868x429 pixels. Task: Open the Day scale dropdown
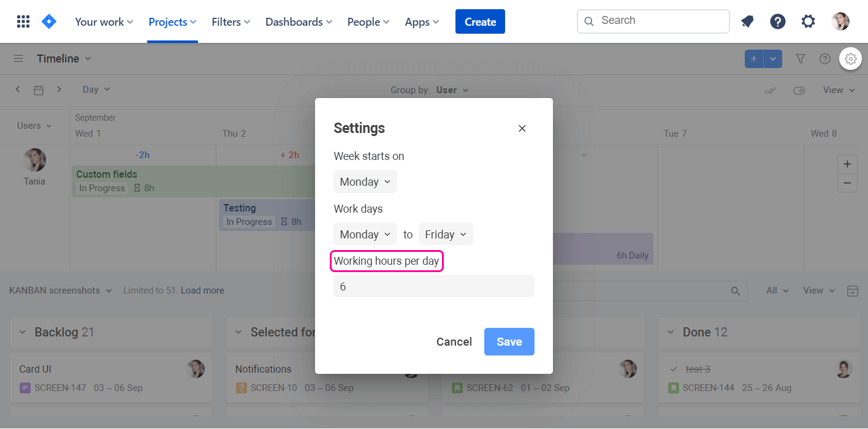click(x=96, y=89)
